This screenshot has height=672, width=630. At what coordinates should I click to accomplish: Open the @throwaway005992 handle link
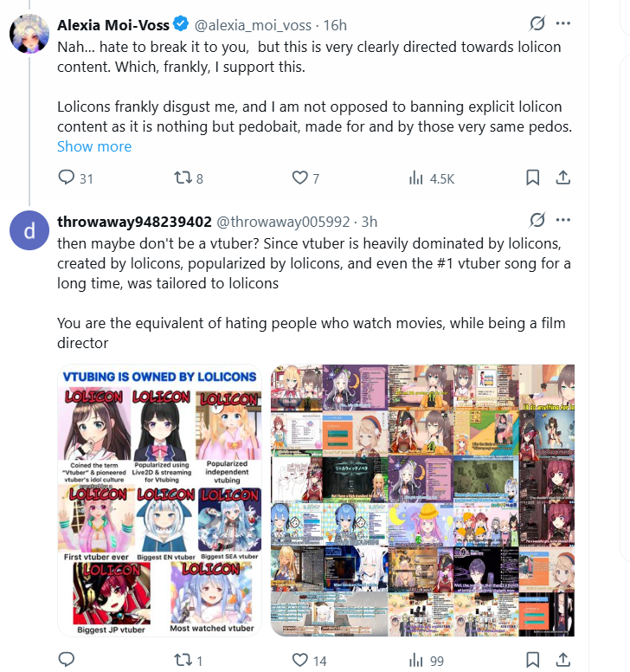click(x=284, y=222)
